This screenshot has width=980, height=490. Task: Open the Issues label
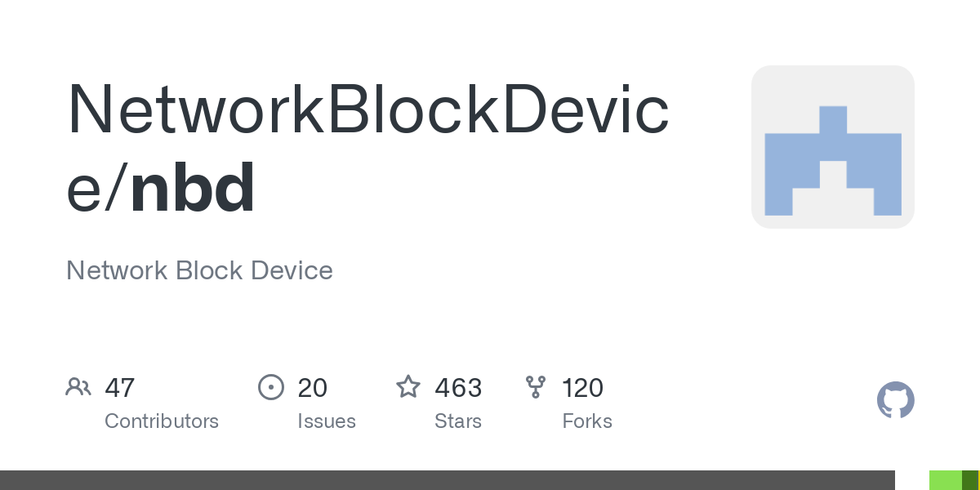(x=327, y=421)
